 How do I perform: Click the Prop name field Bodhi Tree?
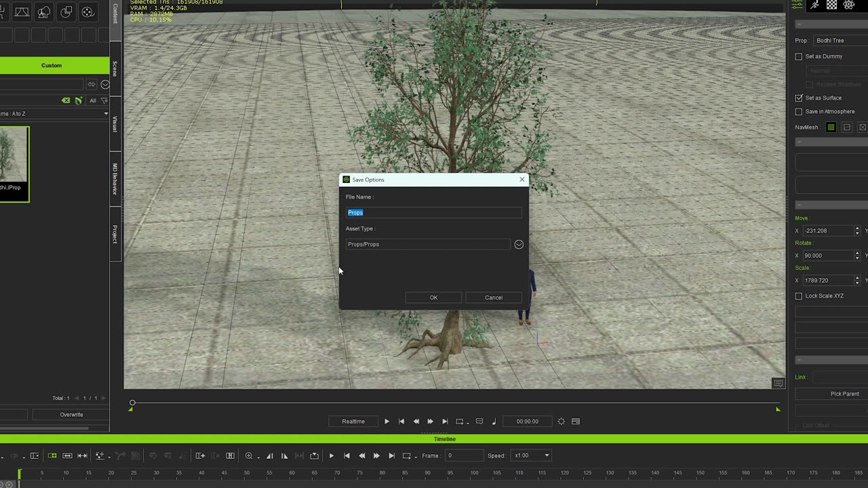click(x=841, y=41)
